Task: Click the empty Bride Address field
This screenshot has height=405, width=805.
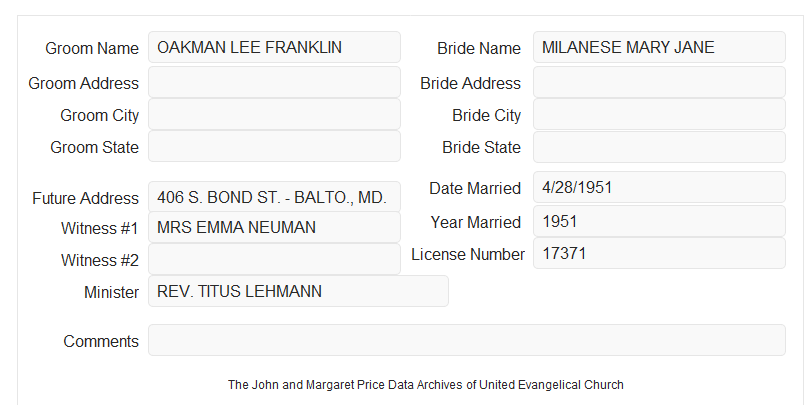Action: pyautogui.click(x=659, y=82)
